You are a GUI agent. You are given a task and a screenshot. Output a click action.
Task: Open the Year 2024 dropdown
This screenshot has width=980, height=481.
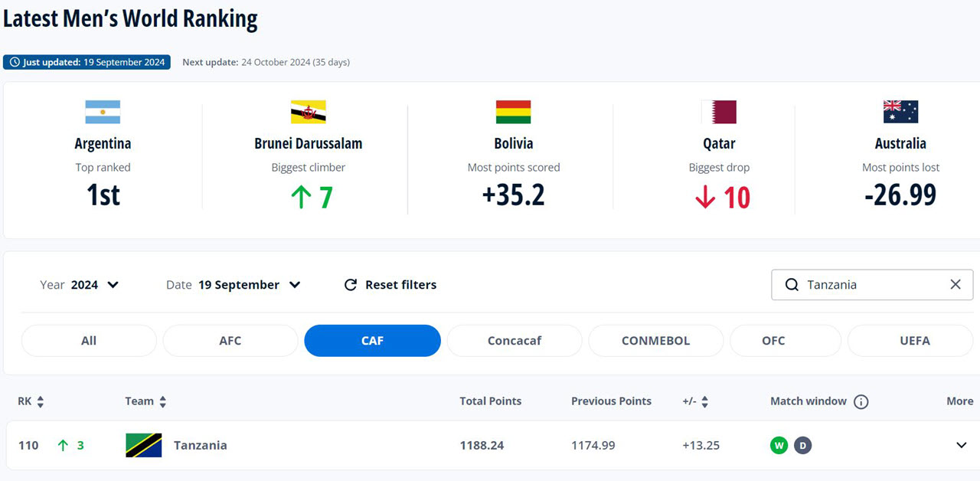click(x=80, y=285)
